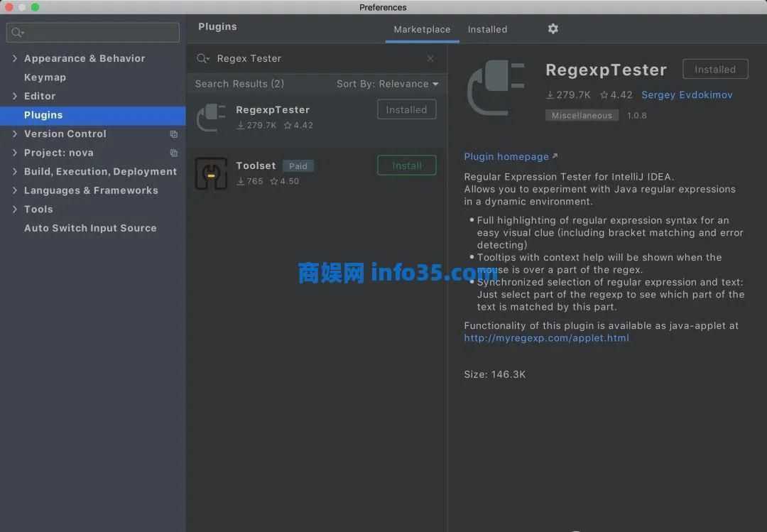
Task: Expand the Tools settings section
Action: 15,209
